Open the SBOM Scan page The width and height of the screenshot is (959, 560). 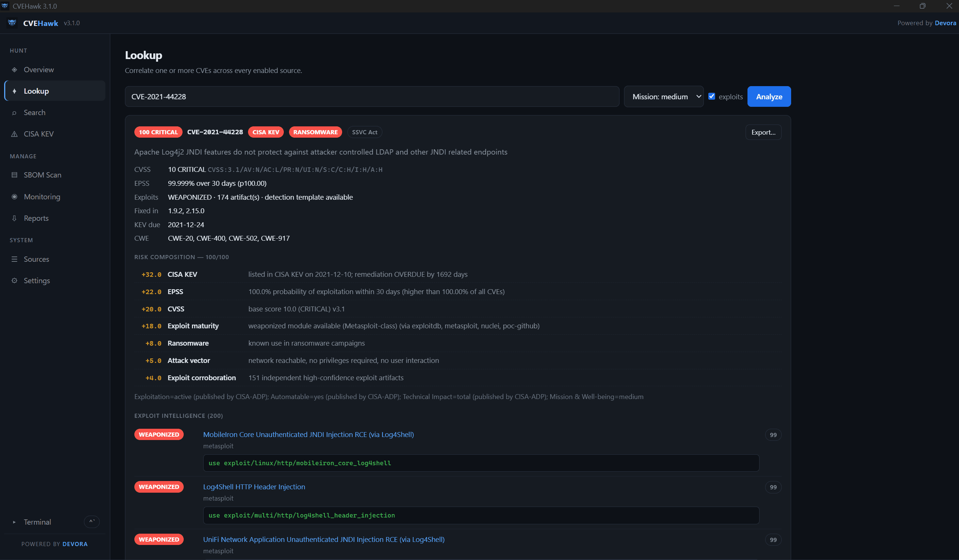point(55,175)
